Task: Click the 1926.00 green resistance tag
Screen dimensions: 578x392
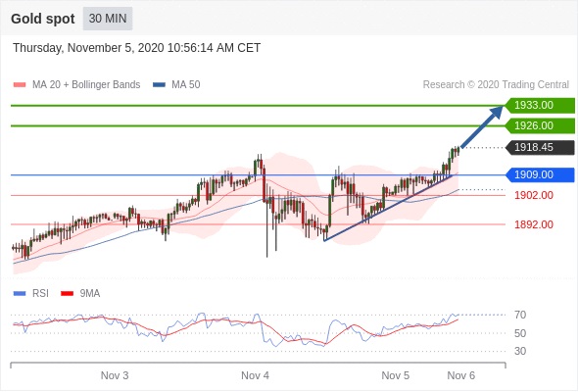Action: [540, 125]
